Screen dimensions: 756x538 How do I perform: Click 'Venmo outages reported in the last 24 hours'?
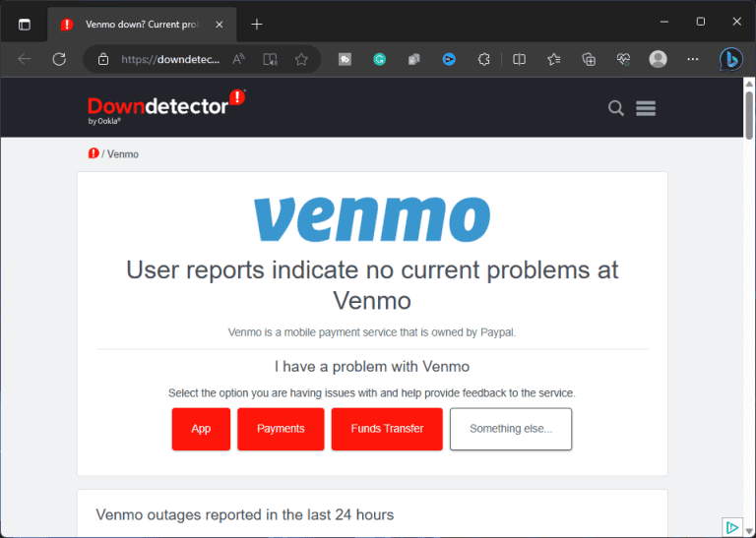click(x=245, y=514)
